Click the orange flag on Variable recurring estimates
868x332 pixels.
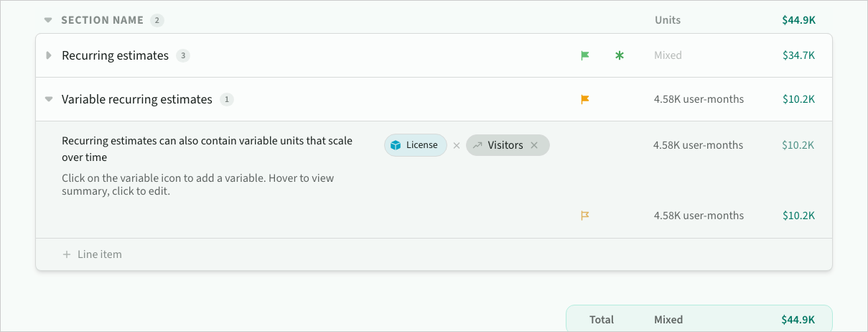[585, 99]
